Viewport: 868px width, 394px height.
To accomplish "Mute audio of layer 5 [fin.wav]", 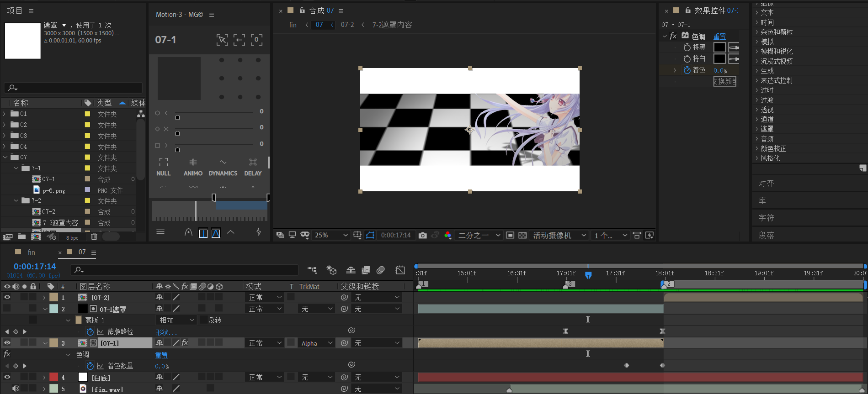I will pyautogui.click(x=16, y=389).
